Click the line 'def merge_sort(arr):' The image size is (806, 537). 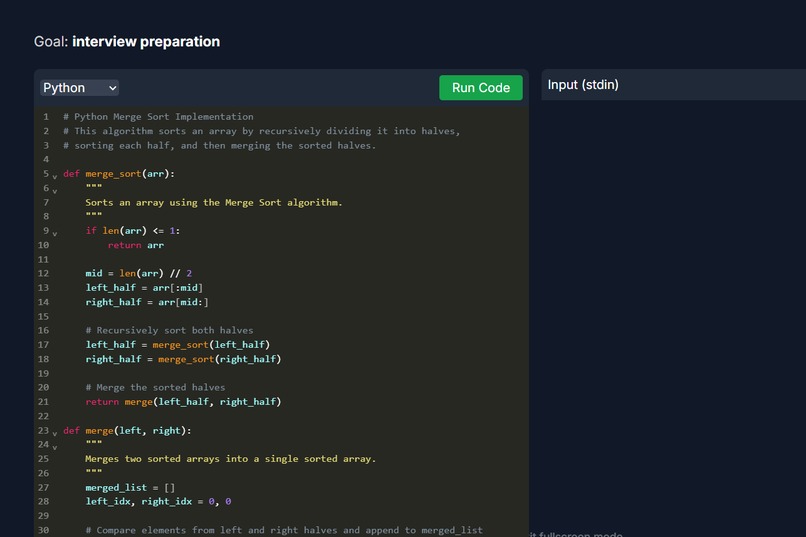pos(119,174)
